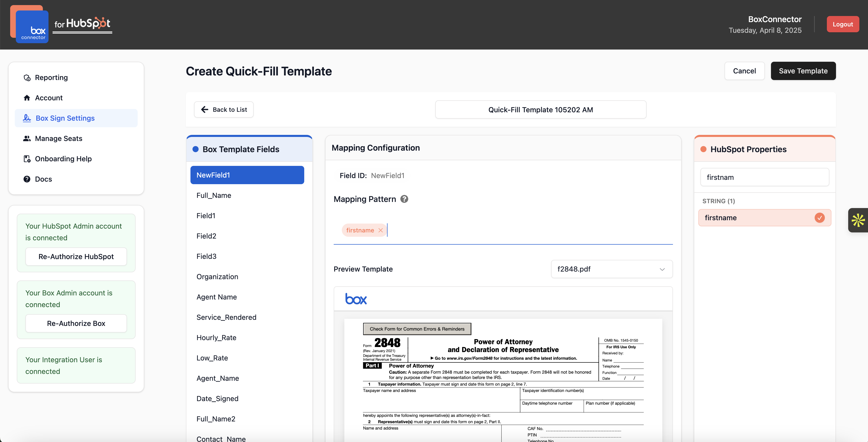868x442 pixels.
Task: Remove the firstname mapping tag
Action: (x=380, y=230)
